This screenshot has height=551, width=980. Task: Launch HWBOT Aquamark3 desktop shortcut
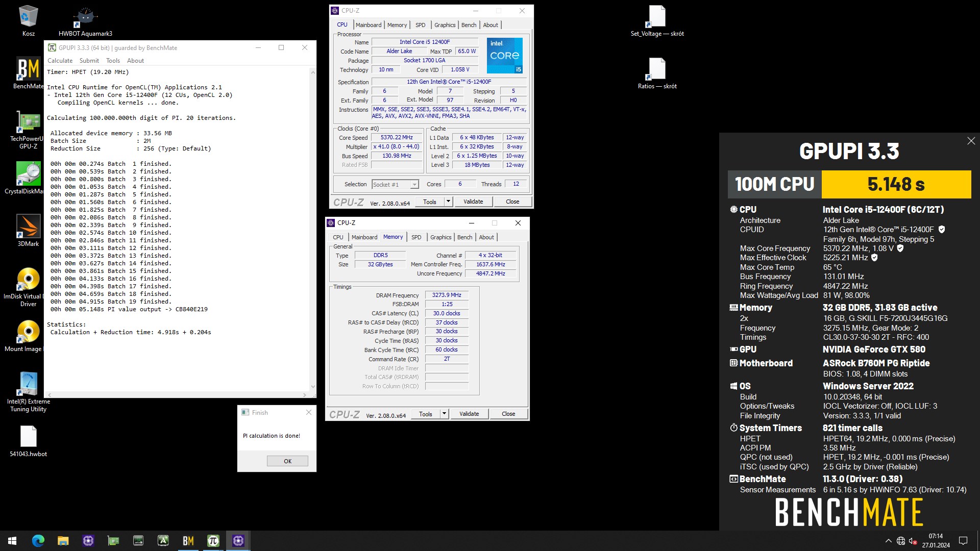tap(85, 20)
